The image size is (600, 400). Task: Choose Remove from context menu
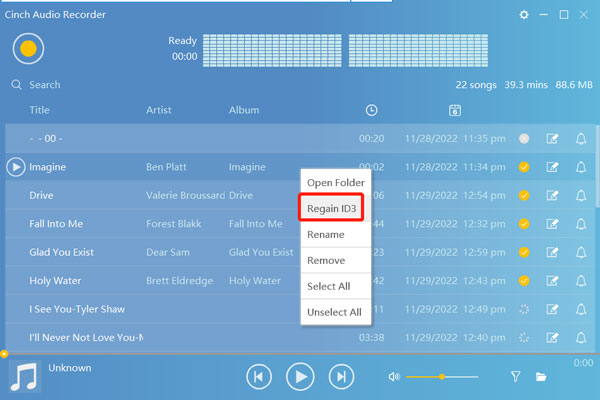coord(336,260)
